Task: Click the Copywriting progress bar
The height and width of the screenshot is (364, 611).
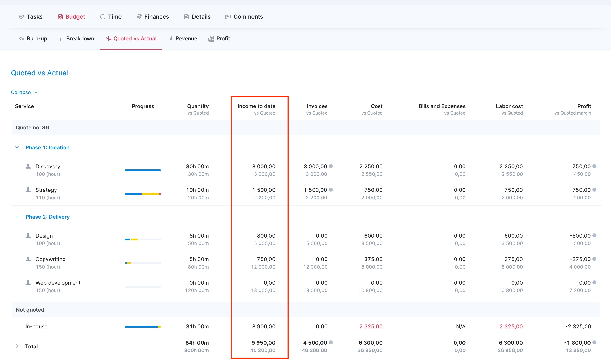Action: pos(143,263)
